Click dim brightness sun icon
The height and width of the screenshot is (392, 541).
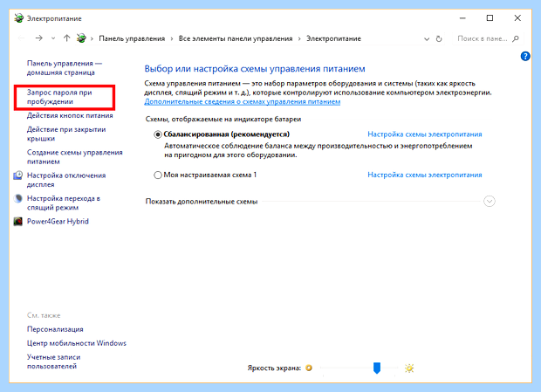pyautogui.click(x=309, y=368)
